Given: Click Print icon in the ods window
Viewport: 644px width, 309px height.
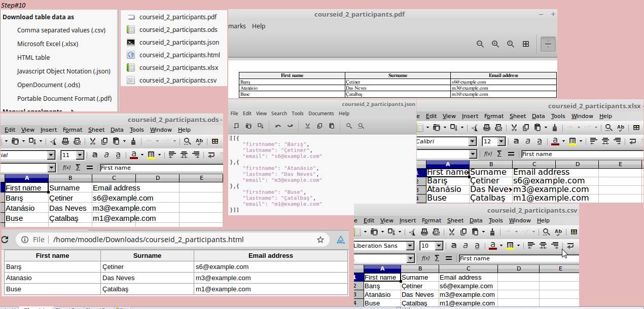Looking at the screenshot, I should (65, 141).
